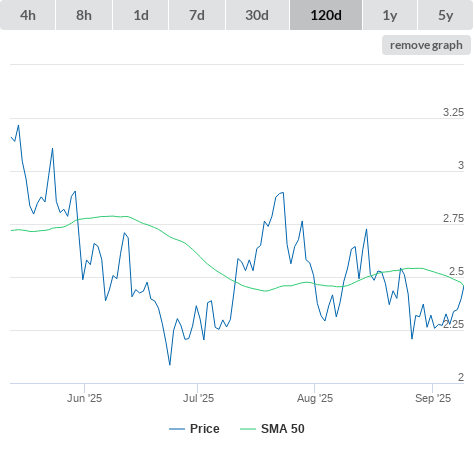Screen dimensions: 474x455
Task: Click the active 120d range tab
Action: click(x=326, y=15)
